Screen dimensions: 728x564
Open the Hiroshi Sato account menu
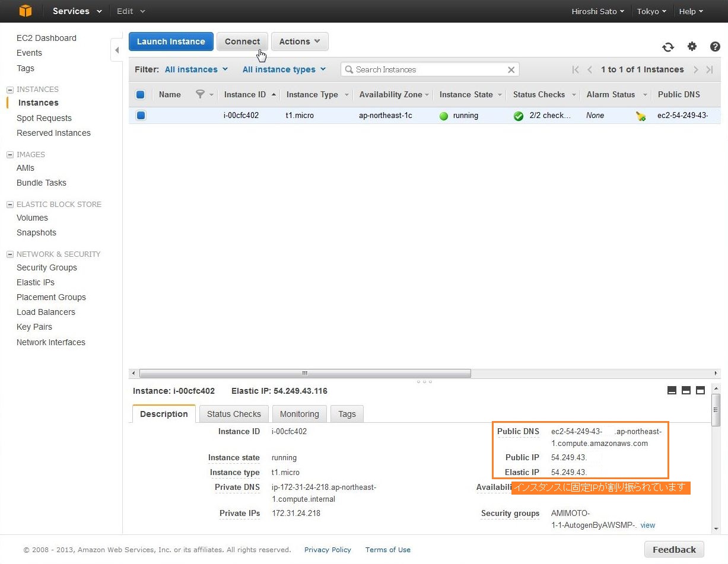tap(597, 11)
